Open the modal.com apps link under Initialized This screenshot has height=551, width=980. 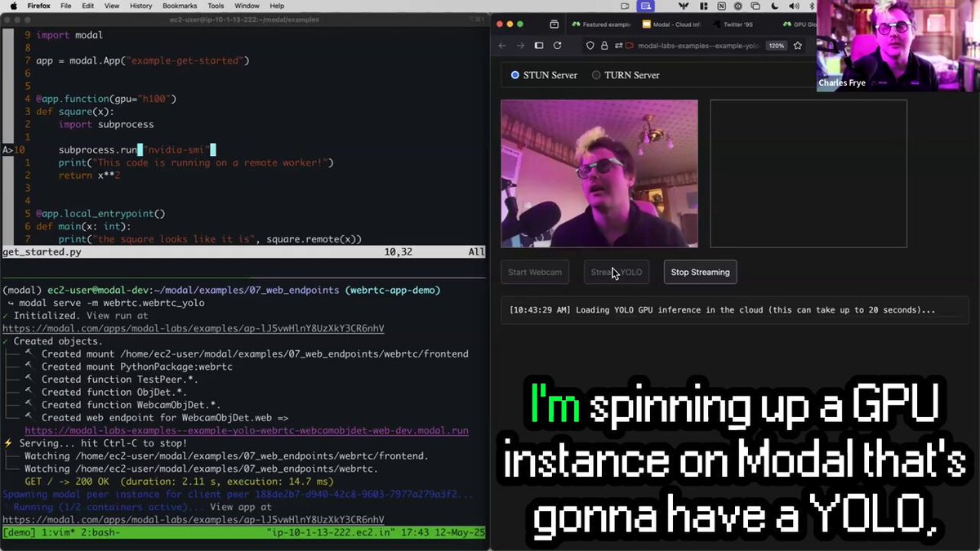pyautogui.click(x=194, y=328)
